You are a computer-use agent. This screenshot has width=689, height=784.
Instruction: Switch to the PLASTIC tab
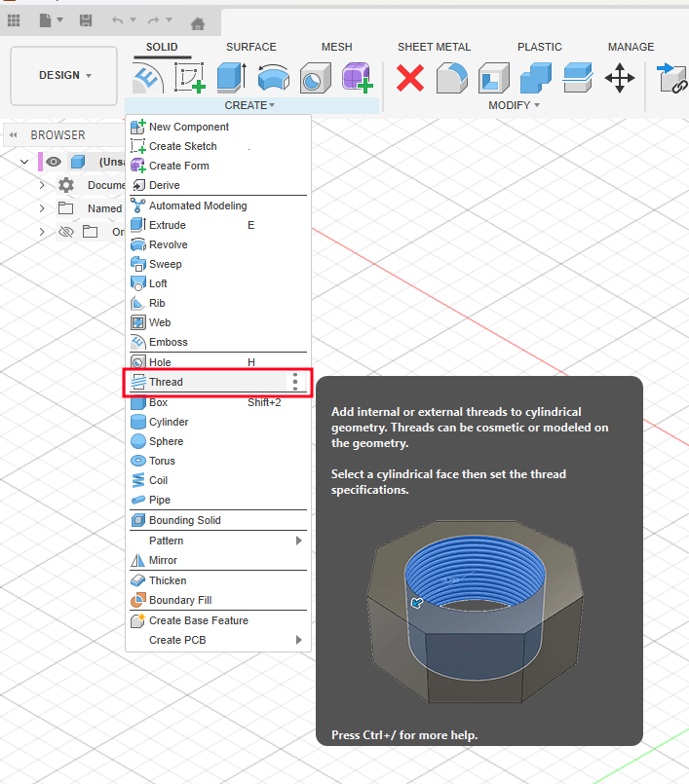click(x=539, y=47)
